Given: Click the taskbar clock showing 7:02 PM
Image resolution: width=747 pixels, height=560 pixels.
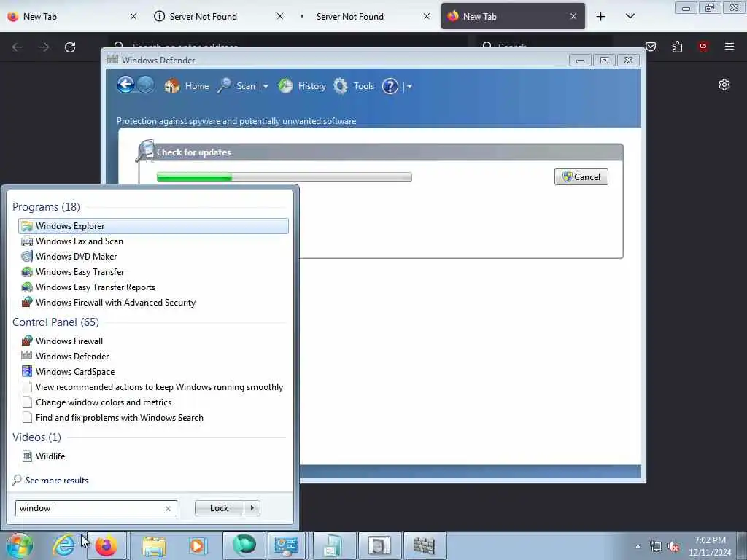Looking at the screenshot, I should pos(710,546).
